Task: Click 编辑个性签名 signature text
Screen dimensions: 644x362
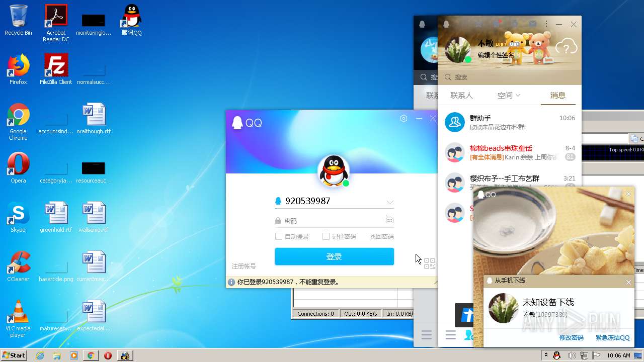Action: [x=496, y=55]
